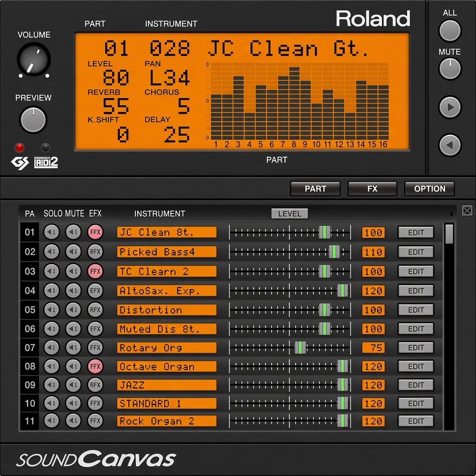Solo part 08 Octave Organ
This screenshot has height=476, width=476.
tap(52, 366)
